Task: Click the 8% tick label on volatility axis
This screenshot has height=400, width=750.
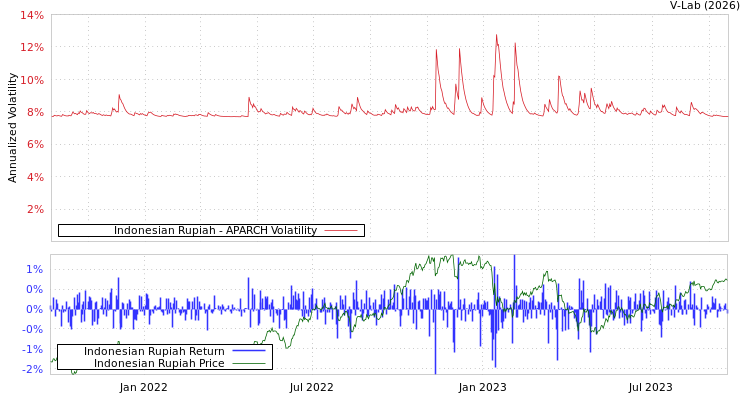Action: (x=34, y=113)
